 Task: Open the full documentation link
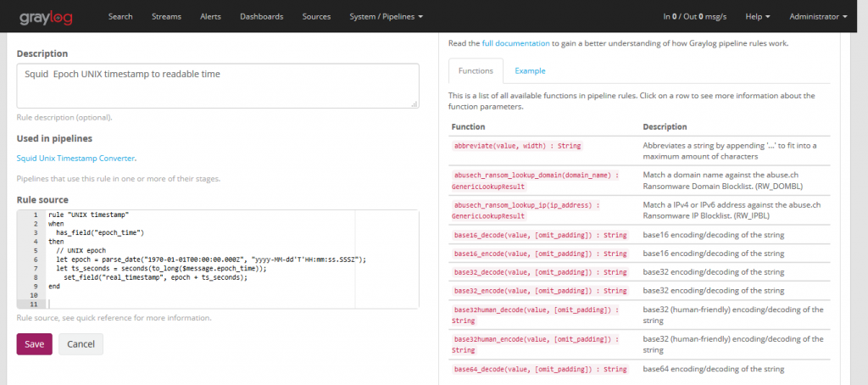tap(515, 43)
